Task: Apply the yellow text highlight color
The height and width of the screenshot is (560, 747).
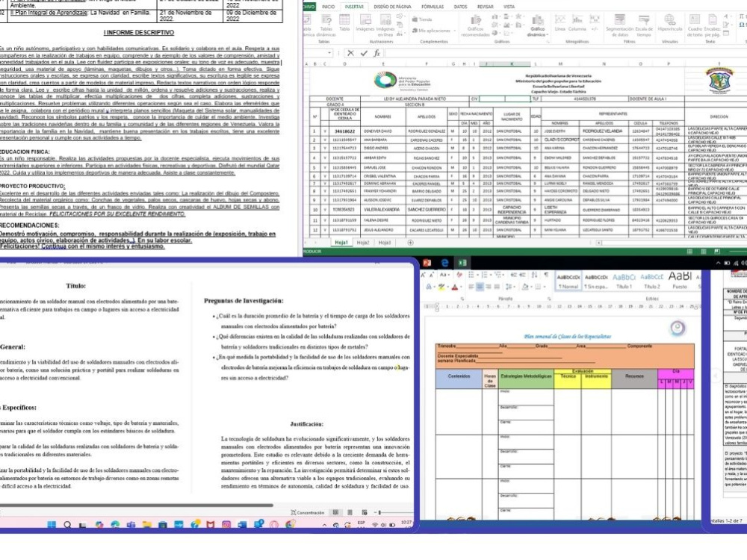Action: (442, 287)
